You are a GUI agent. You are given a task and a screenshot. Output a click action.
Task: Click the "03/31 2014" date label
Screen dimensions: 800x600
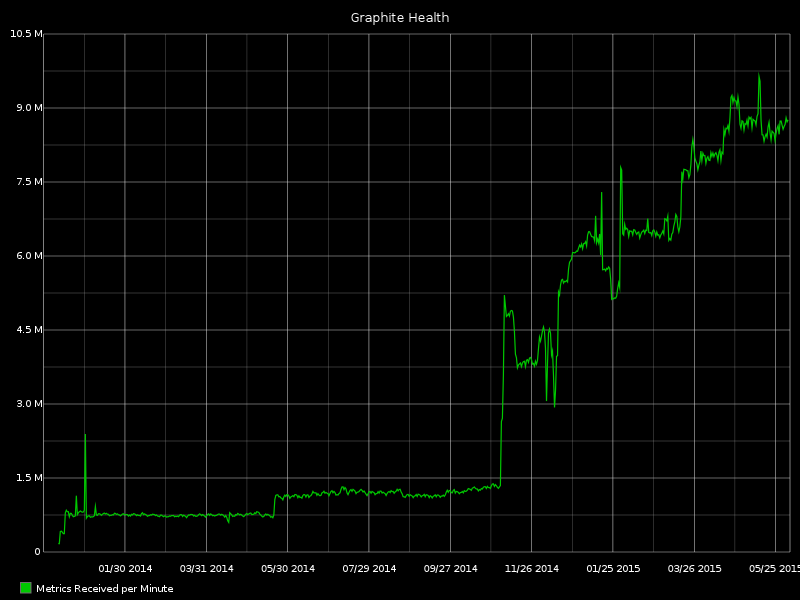tap(207, 568)
